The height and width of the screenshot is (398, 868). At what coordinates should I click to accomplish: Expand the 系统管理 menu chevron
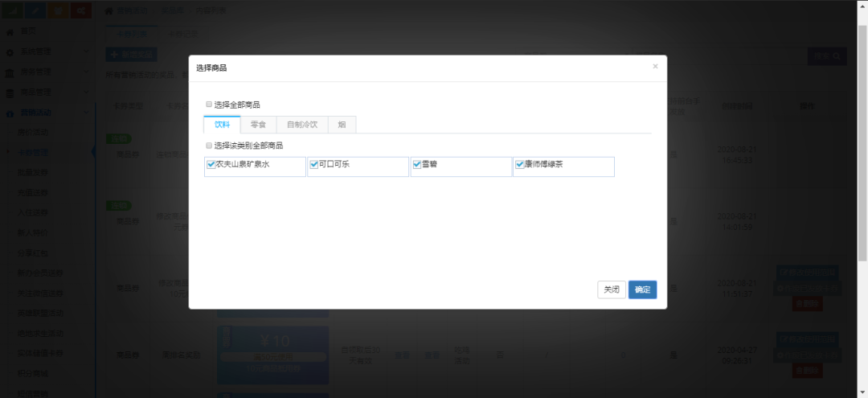tap(86, 51)
